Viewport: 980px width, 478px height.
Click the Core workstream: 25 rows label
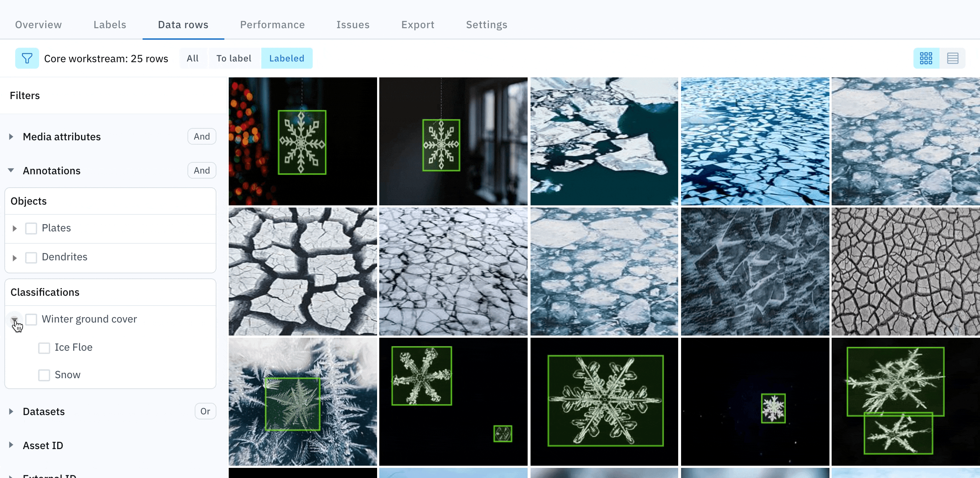[x=106, y=59]
